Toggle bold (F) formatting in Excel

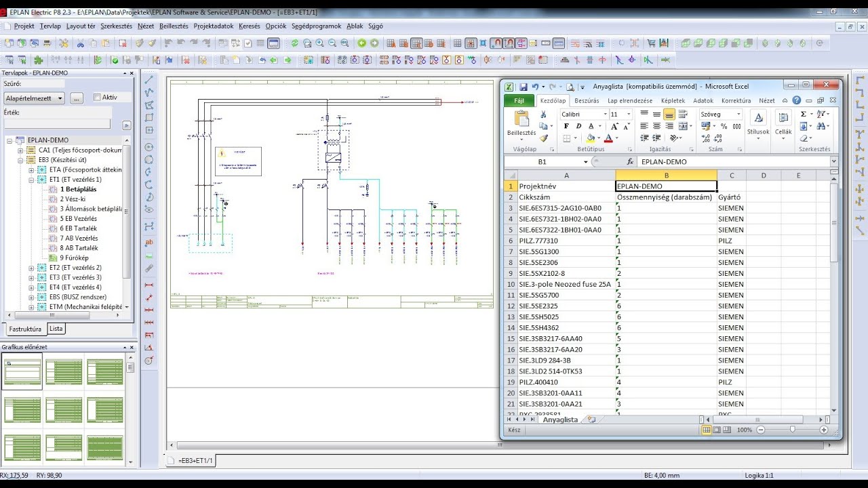[x=566, y=126]
